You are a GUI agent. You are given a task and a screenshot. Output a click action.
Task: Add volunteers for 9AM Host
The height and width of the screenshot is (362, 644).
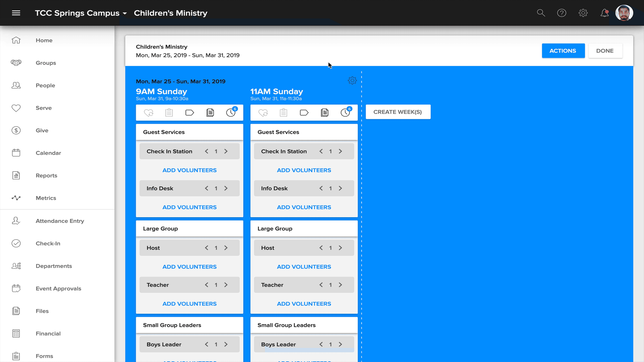point(190,267)
